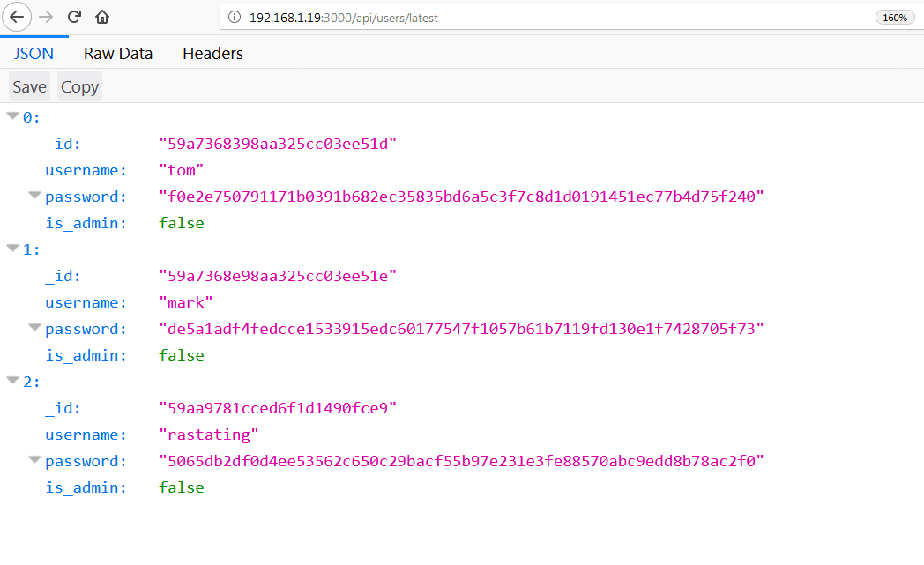Image resolution: width=924 pixels, height=565 pixels.
Task: Open the Headers tab
Action: click(x=212, y=54)
